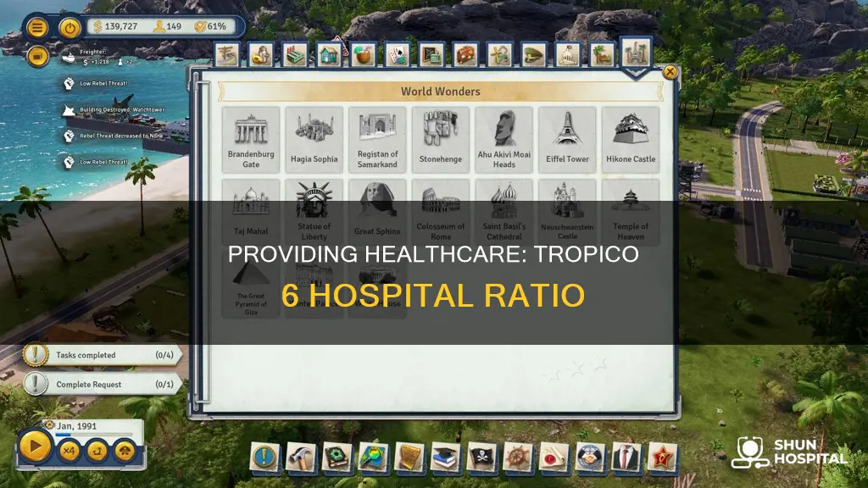Click the month progress bar under Jan, 1991
This screenshot has width=868, height=488.
(x=94, y=435)
